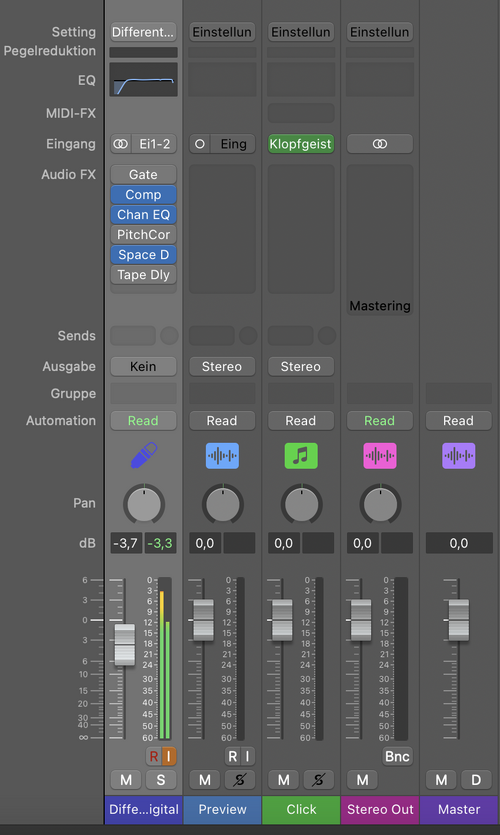
Task: Click the Click channel green music note icon
Action: click(x=301, y=456)
